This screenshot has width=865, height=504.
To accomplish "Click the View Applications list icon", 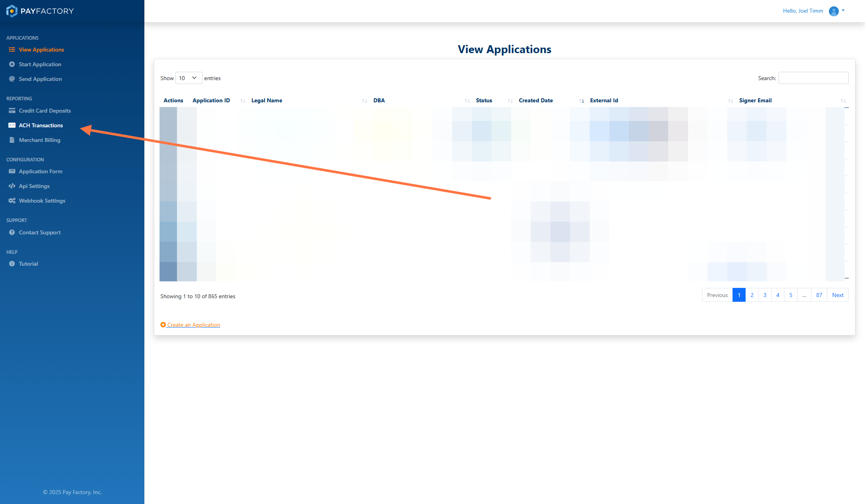I will 12,50.
